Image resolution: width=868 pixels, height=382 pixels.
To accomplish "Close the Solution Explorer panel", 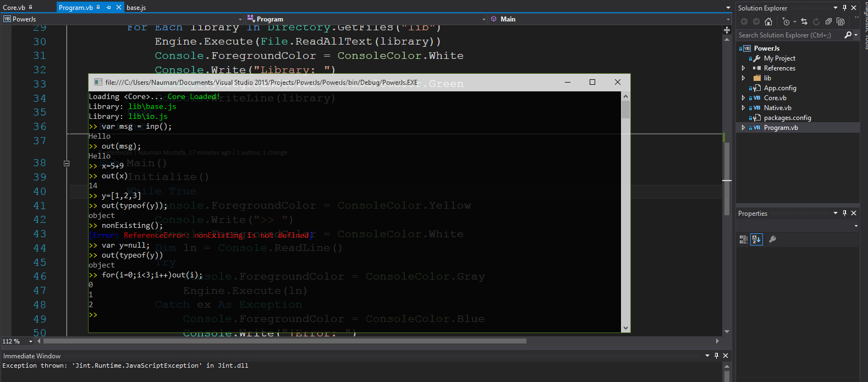I will point(854,8).
